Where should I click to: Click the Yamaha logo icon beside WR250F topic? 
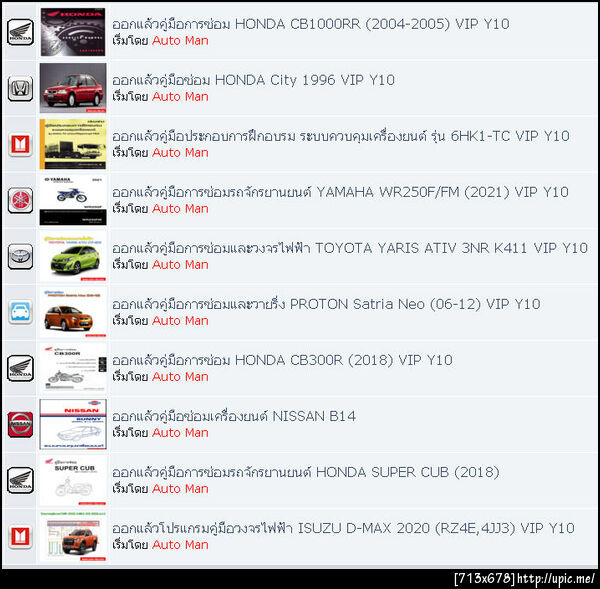(20, 200)
